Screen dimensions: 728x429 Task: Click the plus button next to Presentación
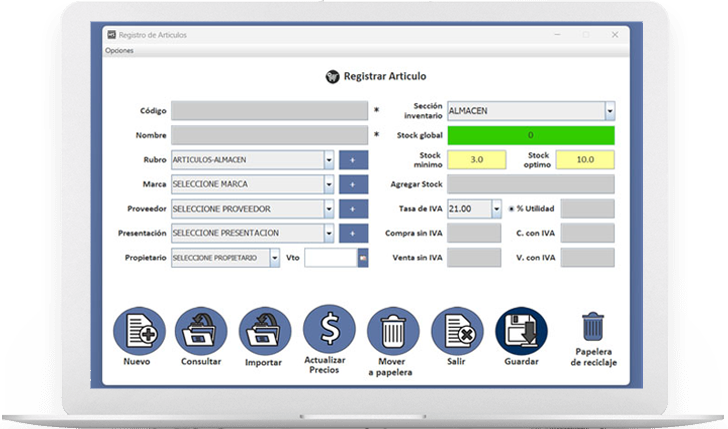pyautogui.click(x=353, y=233)
